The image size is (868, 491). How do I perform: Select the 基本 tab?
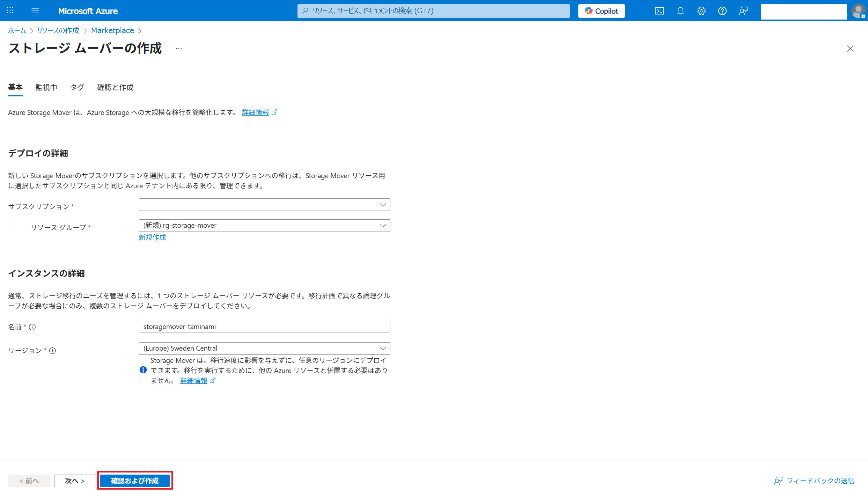pos(15,87)
